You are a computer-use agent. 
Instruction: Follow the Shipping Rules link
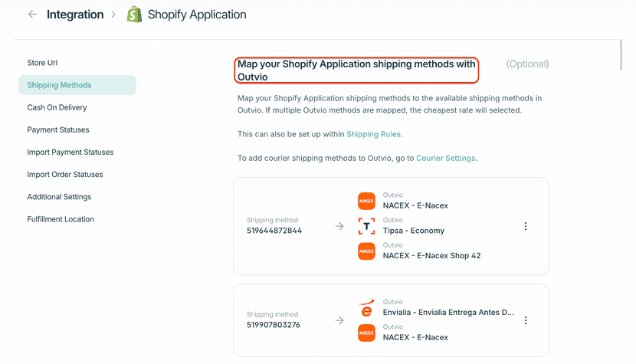coord(373,135)
